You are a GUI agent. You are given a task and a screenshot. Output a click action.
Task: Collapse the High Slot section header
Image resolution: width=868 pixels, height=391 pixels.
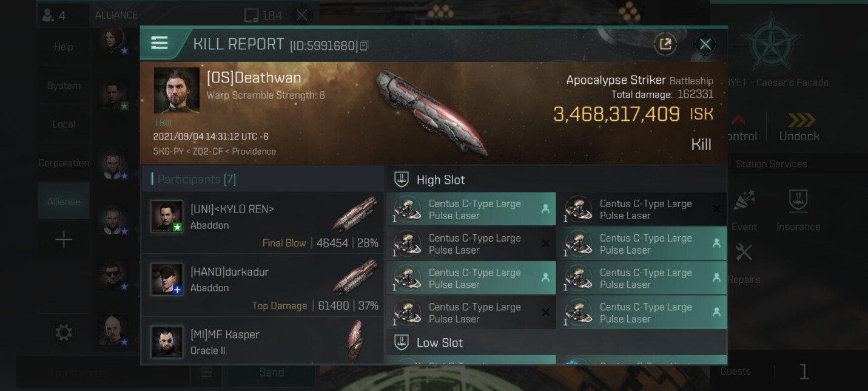pyautogui.click(x=556, y=180)
